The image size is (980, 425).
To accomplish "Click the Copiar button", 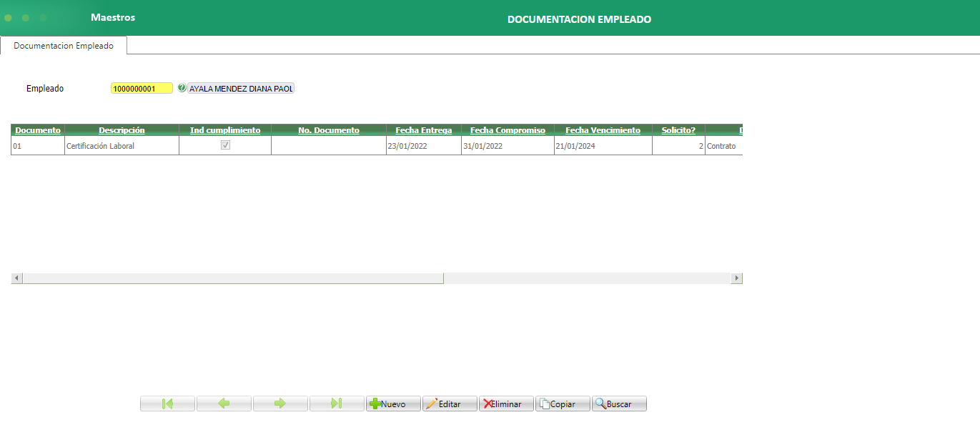I will pos(563,404).
